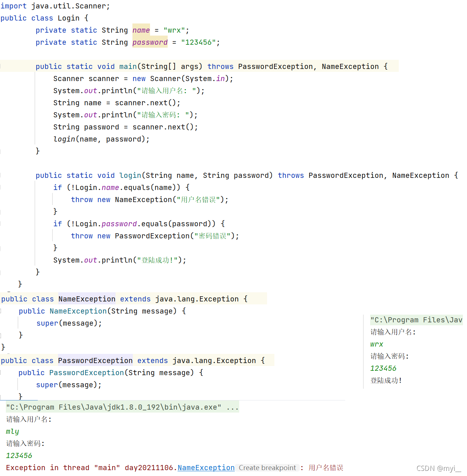Image resolution: width=467 pixels, height=476 pixels.
Task: Click the 'if (!Login.password.equals(password))' line
Action: tap(139, 224)
